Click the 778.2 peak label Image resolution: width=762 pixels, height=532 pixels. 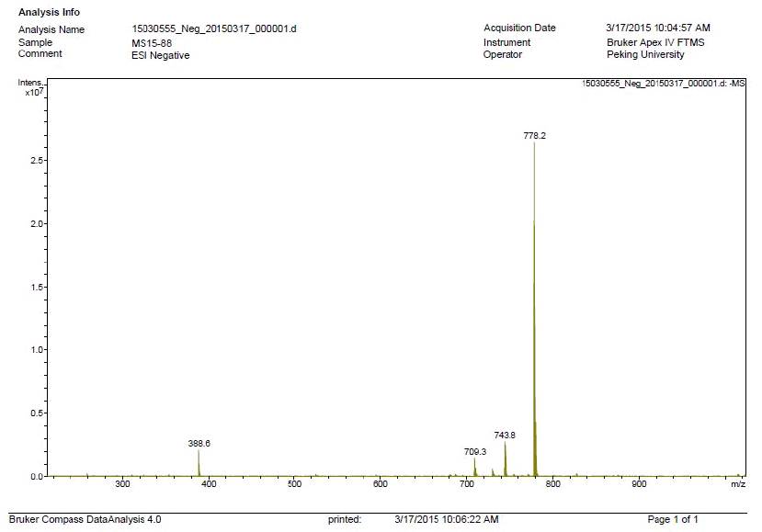tap(534, 135)
